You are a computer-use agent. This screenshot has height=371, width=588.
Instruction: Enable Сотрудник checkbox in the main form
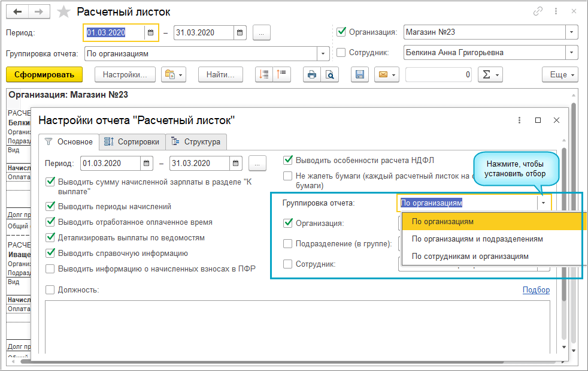(x=341, y=53)
